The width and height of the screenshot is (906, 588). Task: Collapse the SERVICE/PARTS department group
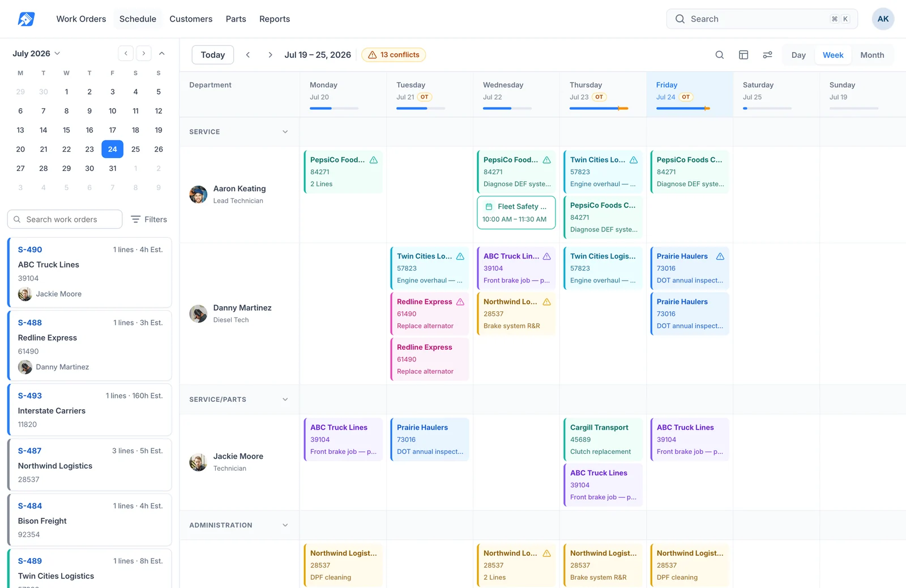pos(285,400)
